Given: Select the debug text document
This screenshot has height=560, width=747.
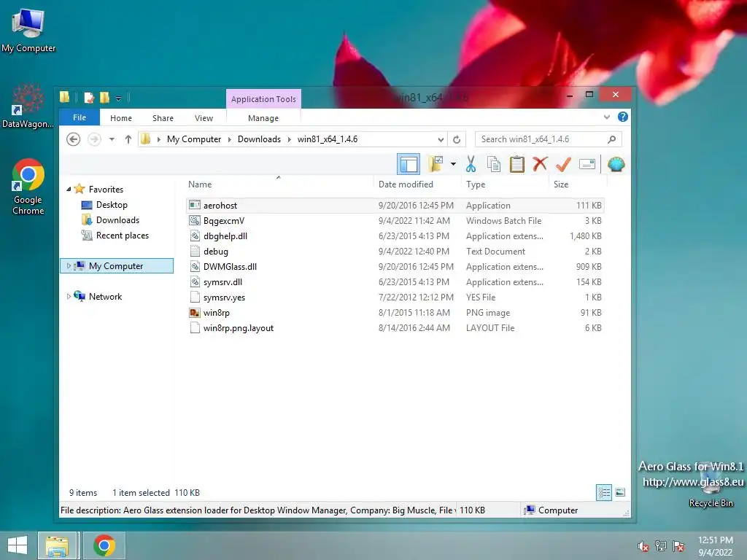Looking at the screenshot, I should pos(395,251).
